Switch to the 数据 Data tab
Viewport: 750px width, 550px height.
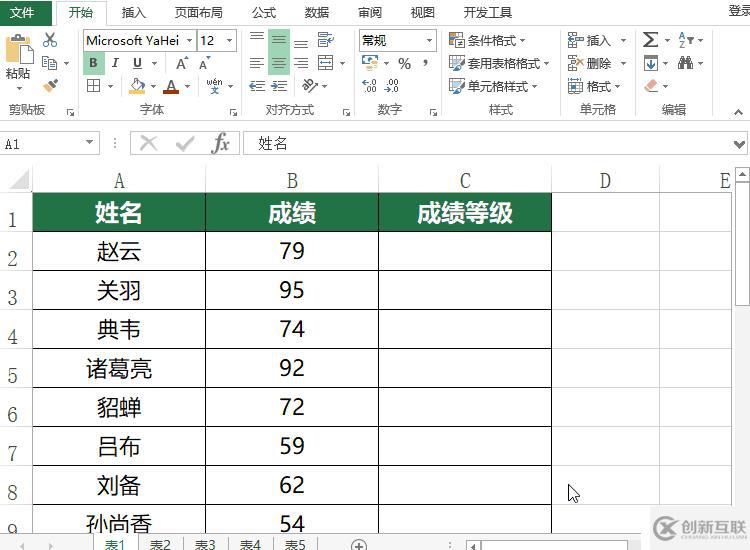(317, 12)
